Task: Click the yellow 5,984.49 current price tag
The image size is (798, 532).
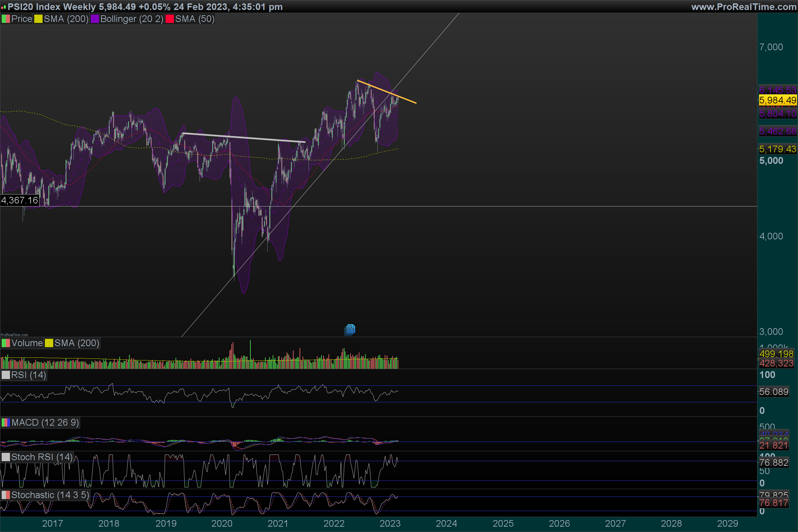Action: pos(777,100)
